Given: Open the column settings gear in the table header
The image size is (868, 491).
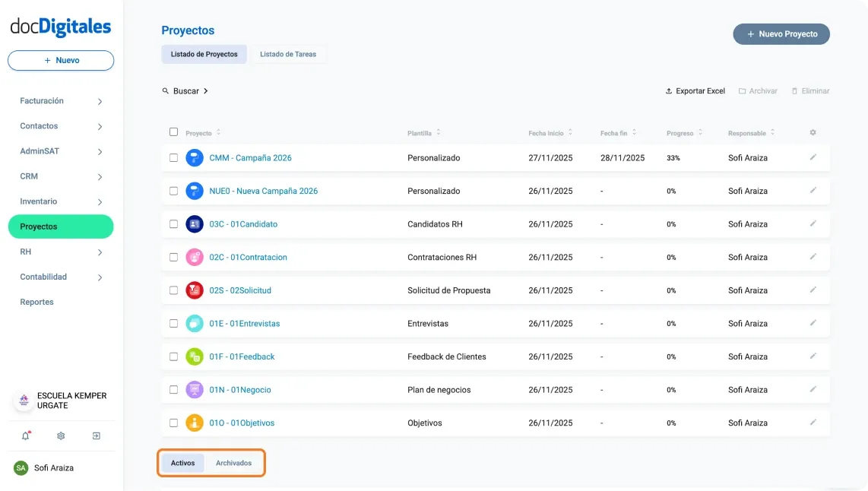Looking at the screenshot, I should [x=813, y=131].
